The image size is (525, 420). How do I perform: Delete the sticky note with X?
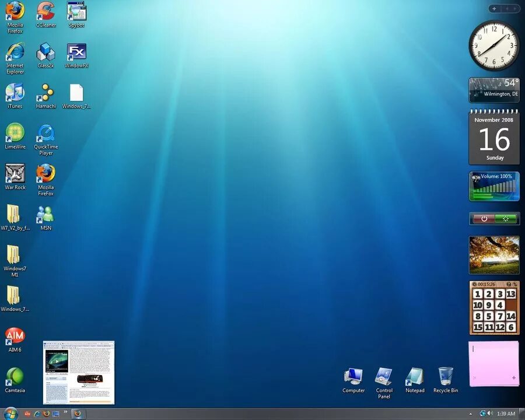(x=474, y=378)
